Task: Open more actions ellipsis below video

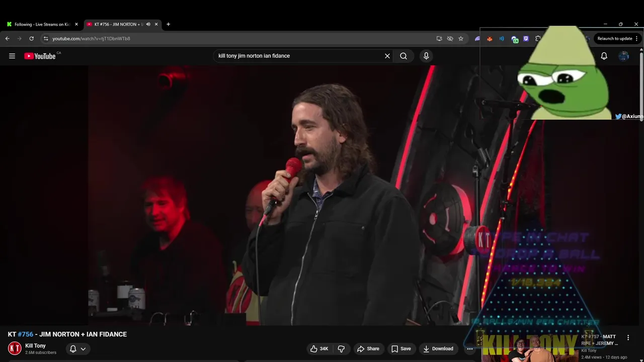Action: pos(469,348)
